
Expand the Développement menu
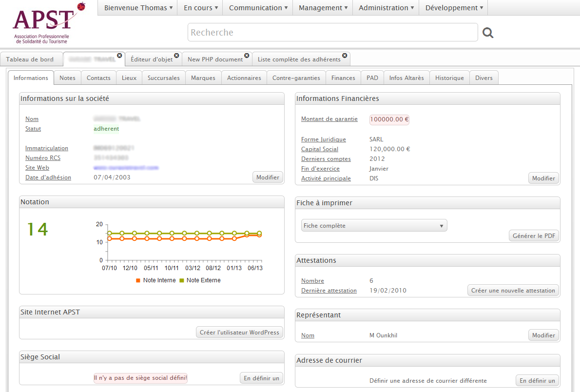point(454,8)
